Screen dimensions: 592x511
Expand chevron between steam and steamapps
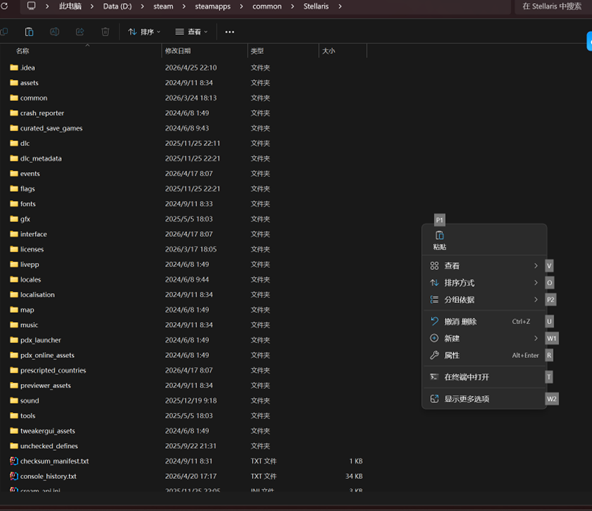tap(184, 6)
